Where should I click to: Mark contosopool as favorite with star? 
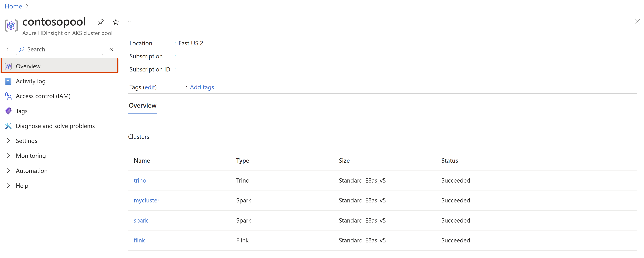[x=116, y=22]
